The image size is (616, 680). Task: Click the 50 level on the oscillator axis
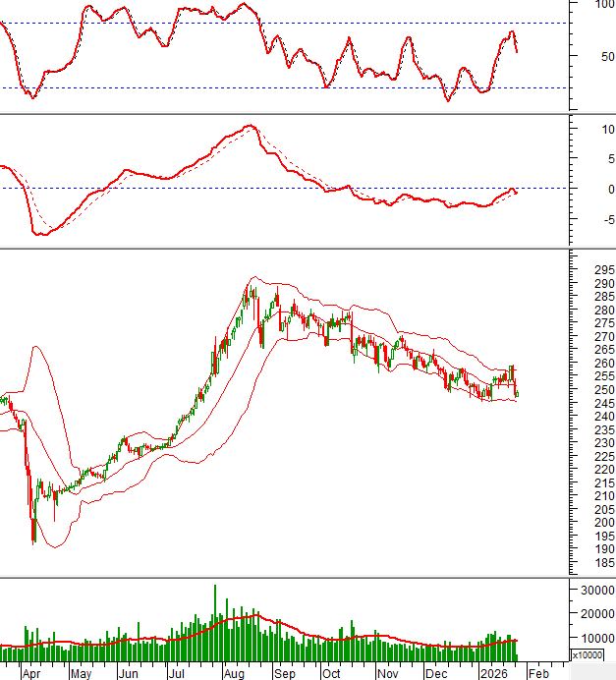[600, 56]
